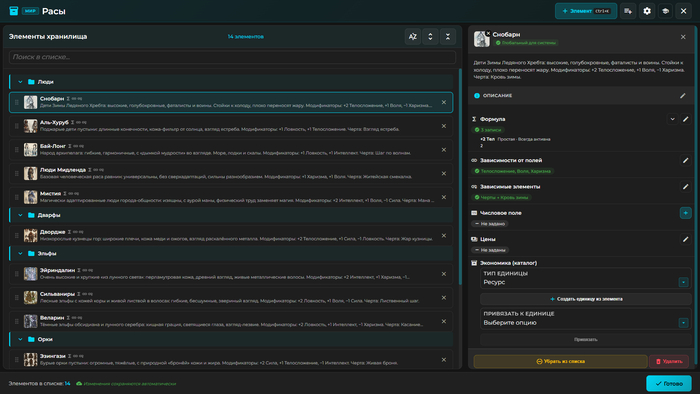Remove Сильваниры with its row X
700x394 pixels.
444,297
